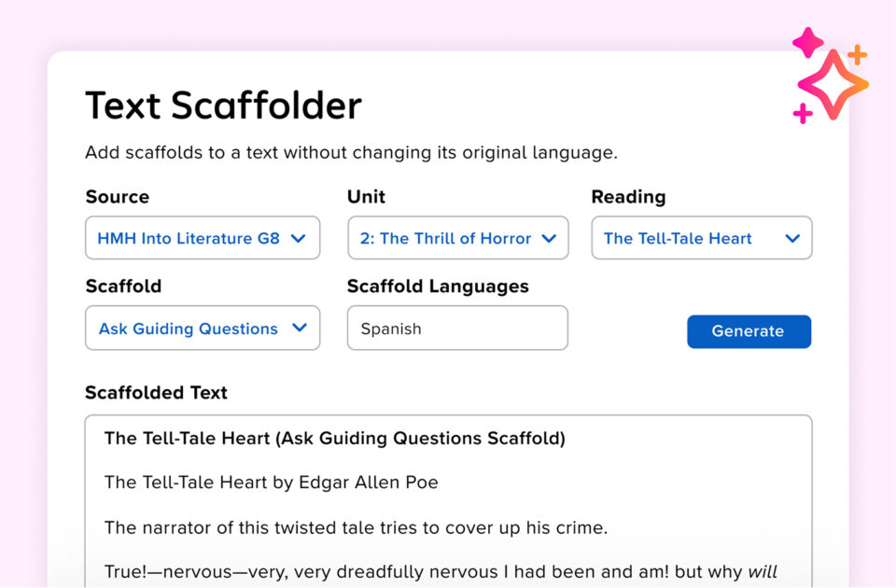Open the Reading dropdown showing The Tell-Tale Heart
Viewport: 896px width, 588px height.
tap(701, 238)
